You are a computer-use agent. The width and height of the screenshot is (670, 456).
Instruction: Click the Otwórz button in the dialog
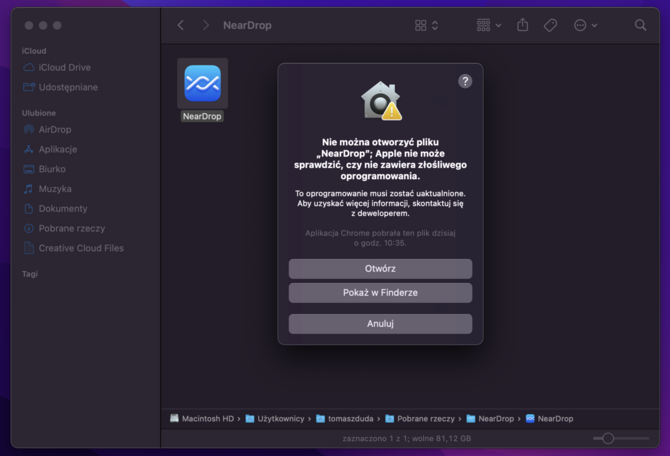tap(380, 269)
